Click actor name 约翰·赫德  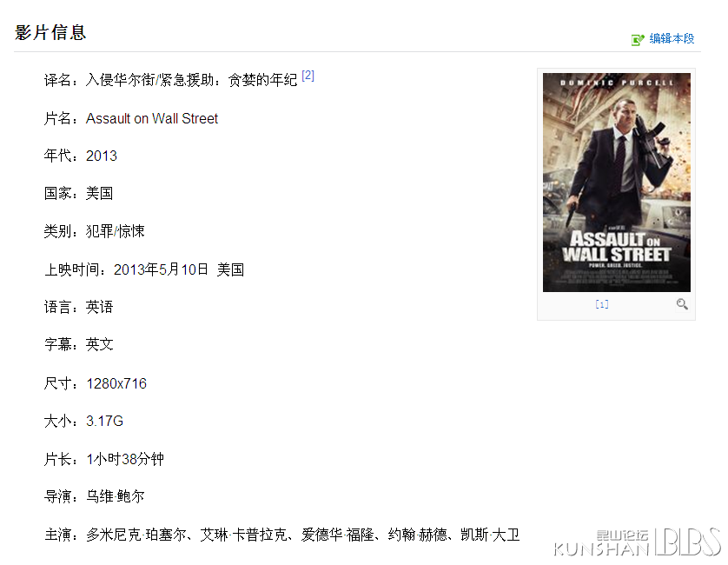click(417, 535)
